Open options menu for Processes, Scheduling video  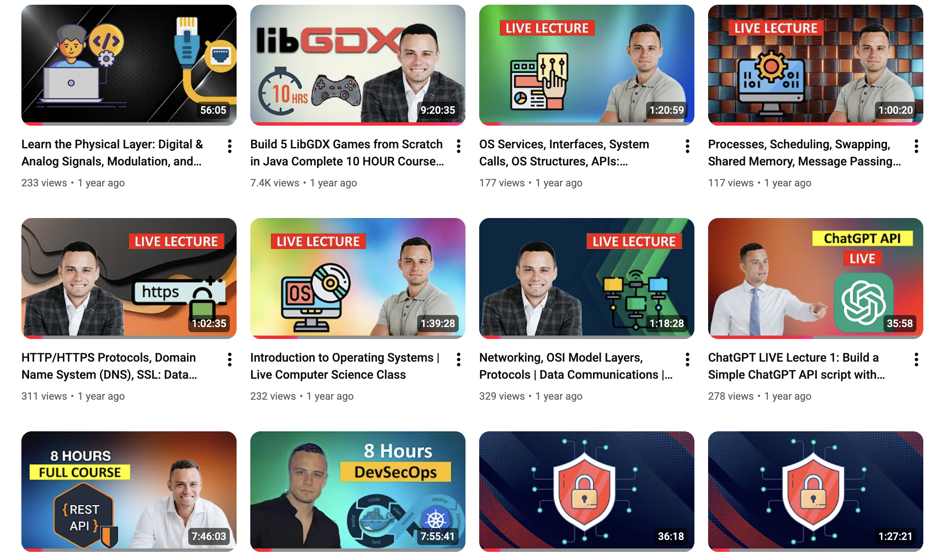916,146
